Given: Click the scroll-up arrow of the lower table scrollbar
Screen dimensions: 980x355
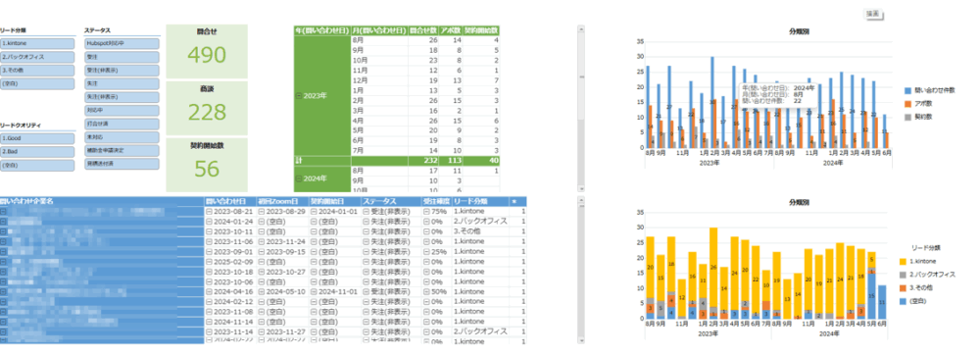Looking at the screenshot, I should coord(581,201).
